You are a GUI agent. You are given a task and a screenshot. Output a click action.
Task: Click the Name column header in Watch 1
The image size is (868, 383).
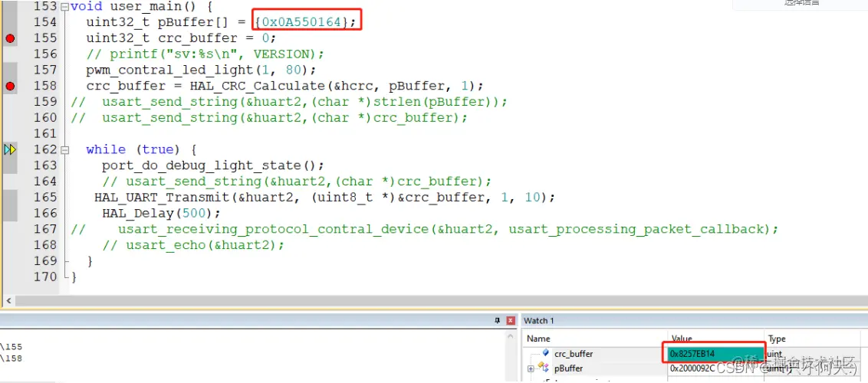(538, 339)
